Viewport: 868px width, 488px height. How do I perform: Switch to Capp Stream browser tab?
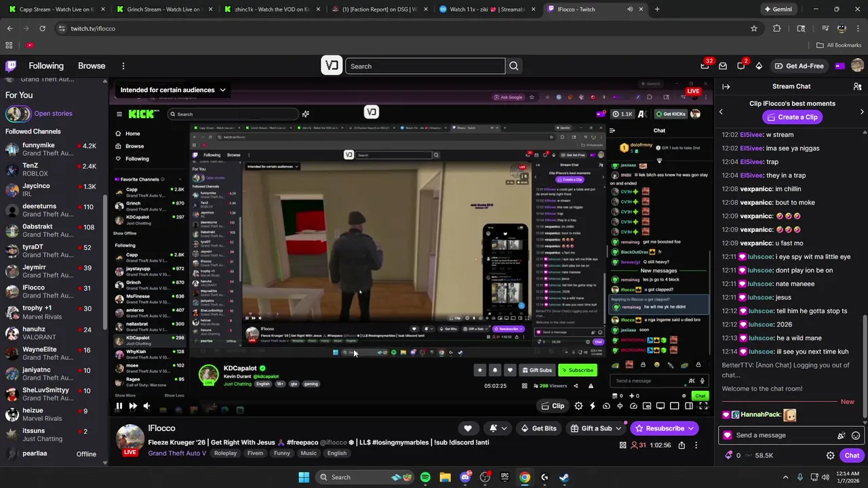coord(57,9)
